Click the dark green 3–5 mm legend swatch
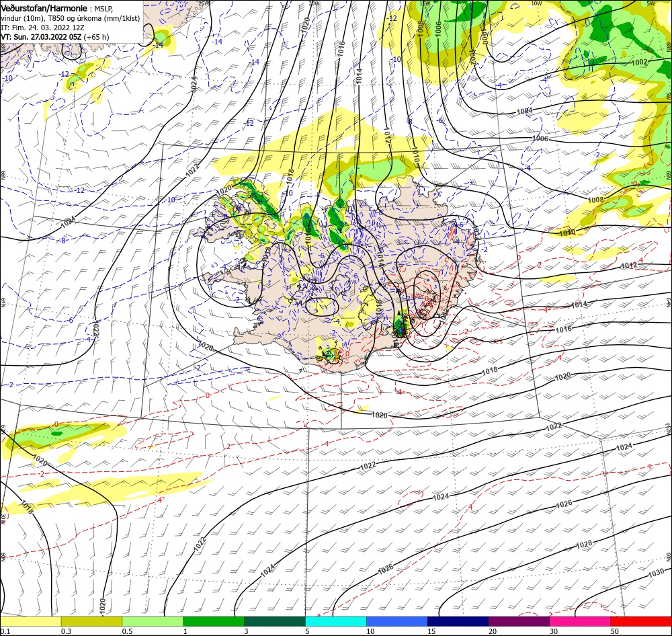 coord(275,621)
